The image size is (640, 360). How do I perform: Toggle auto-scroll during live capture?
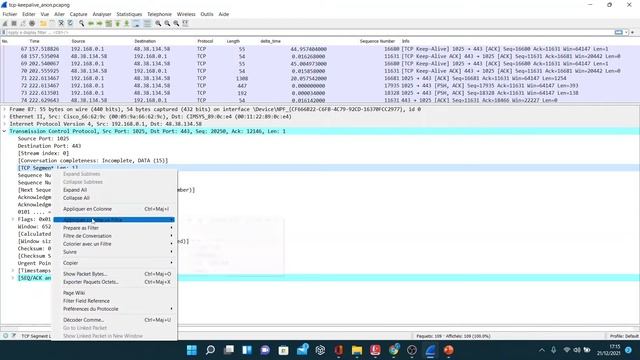[136, 24]
